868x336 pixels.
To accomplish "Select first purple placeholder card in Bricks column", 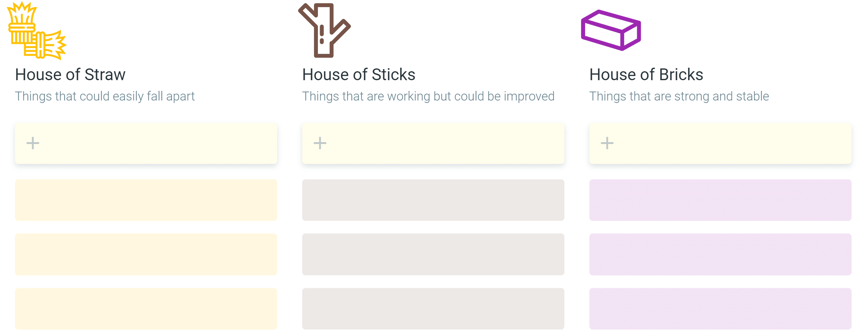I will click(x=720, y=200).
